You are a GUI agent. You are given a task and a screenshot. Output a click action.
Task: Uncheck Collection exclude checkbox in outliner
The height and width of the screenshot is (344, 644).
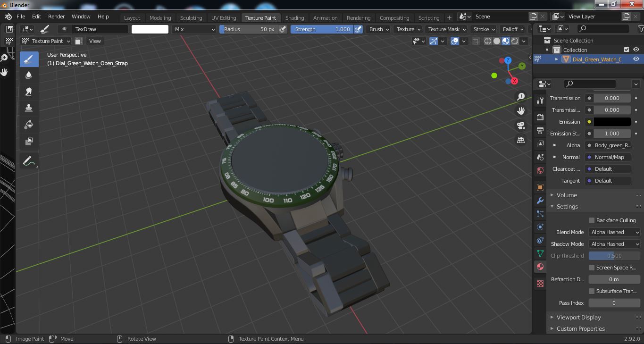click(627, 50)
